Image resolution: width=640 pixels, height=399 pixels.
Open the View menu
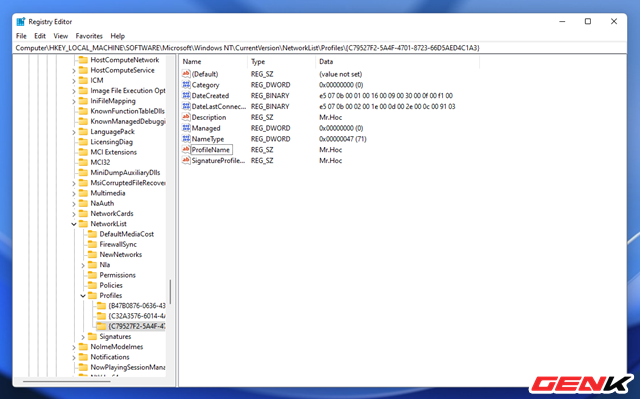point(60,36)
